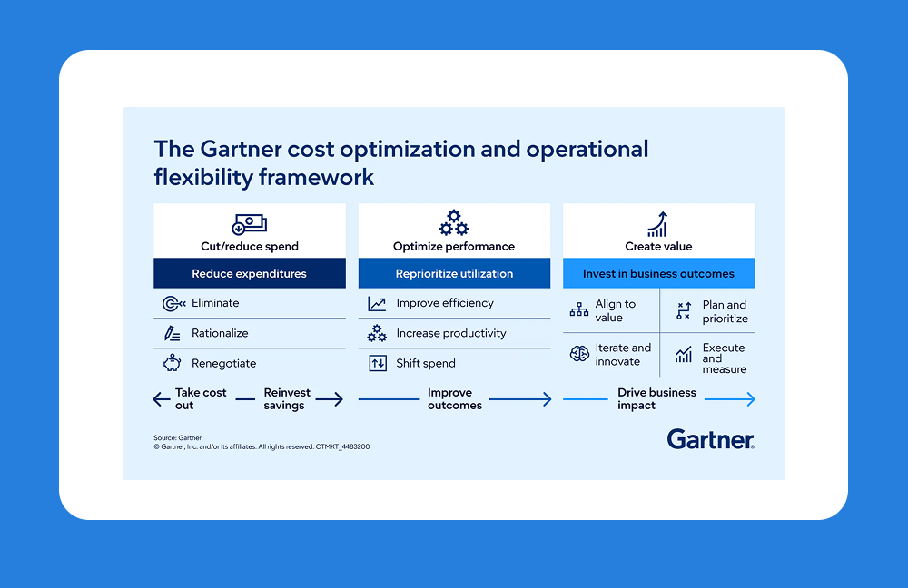Click the right arrow after Improve outcomes
The image size is (908, 588).
(520, 398)
